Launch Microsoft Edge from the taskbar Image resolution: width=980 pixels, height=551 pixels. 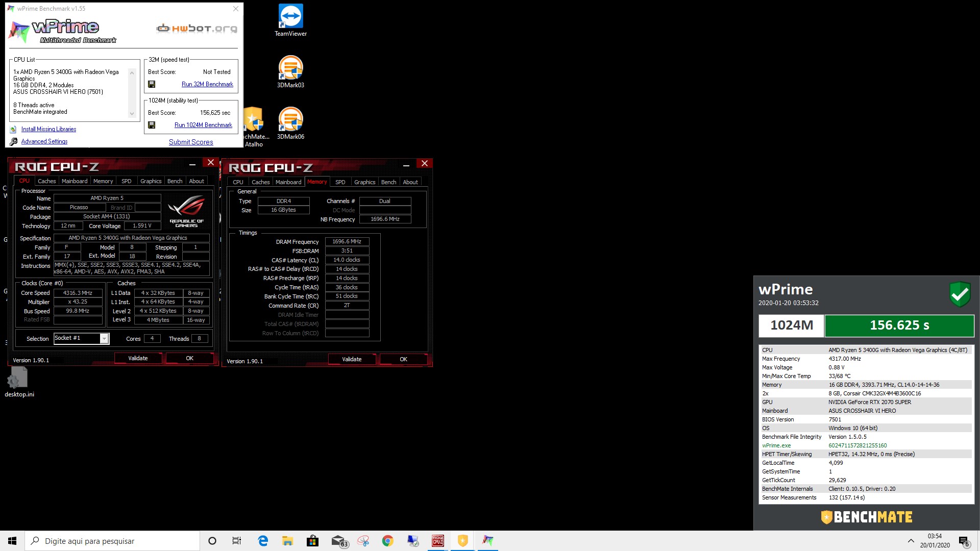click(x=263, y=541)
